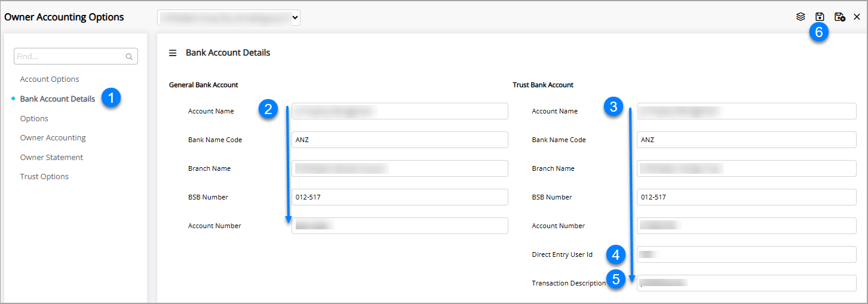
Task: Open the layers stack icon in the header
Action: [x=800, y=17]
